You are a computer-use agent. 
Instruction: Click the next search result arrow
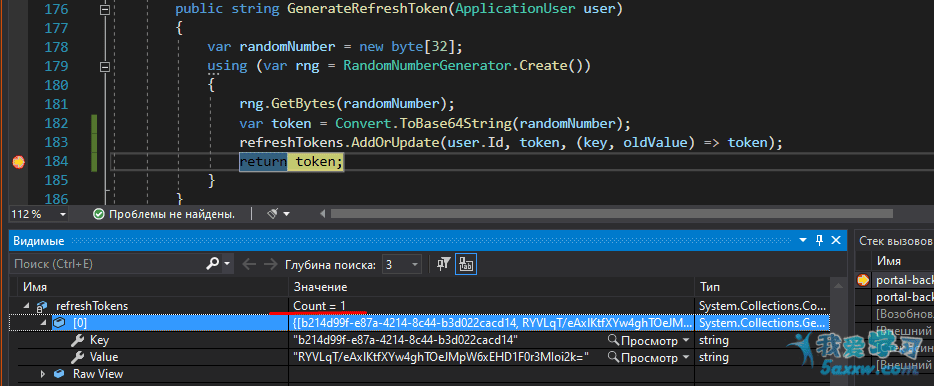[270, 264]
